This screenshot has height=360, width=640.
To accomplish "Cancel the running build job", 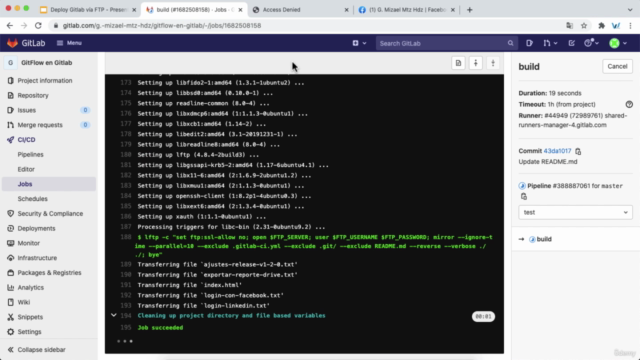I will (617, 67).
